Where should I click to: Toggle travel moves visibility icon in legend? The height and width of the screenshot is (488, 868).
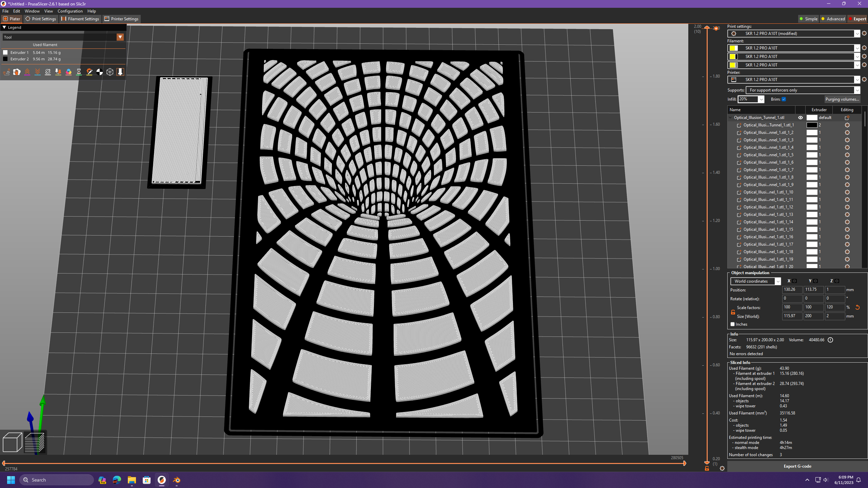click(6, 72)
